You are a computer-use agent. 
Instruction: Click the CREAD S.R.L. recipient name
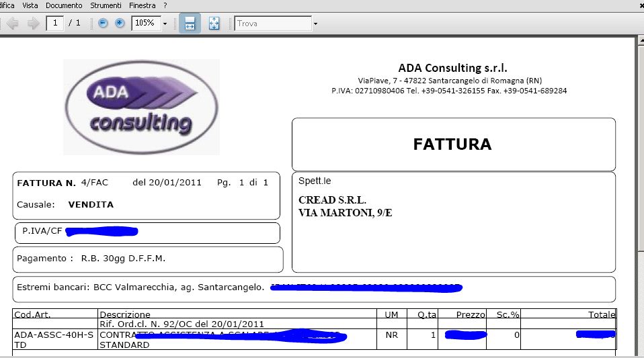point(332,200)
